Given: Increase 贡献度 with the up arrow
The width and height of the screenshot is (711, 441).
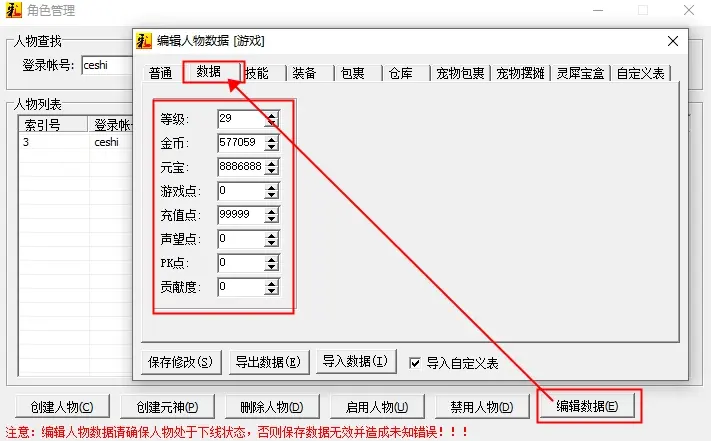Looking at the screenshot, I should [271, 283].
